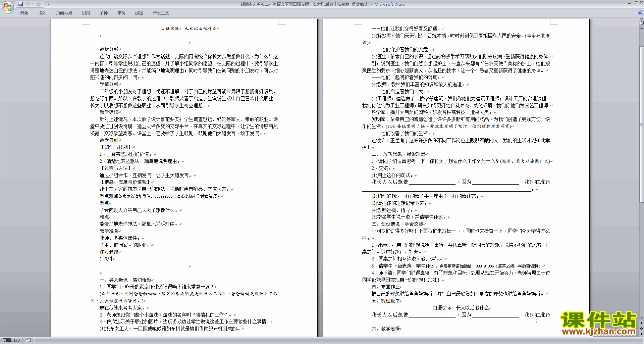Click the text 【知识与技能】
Screen dimensions: 644x344
point(116,147)
